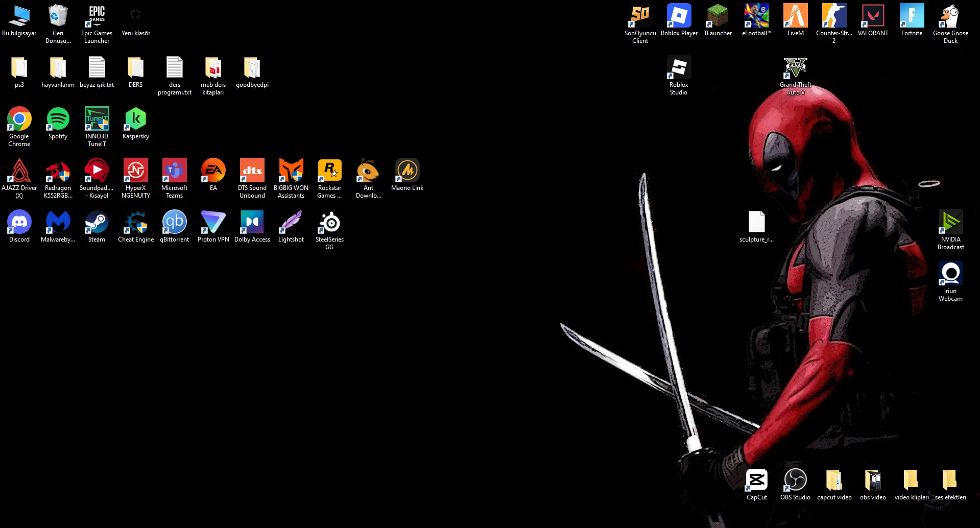
Task: Open the hayvanlarım folder
Action: (58, 68)
